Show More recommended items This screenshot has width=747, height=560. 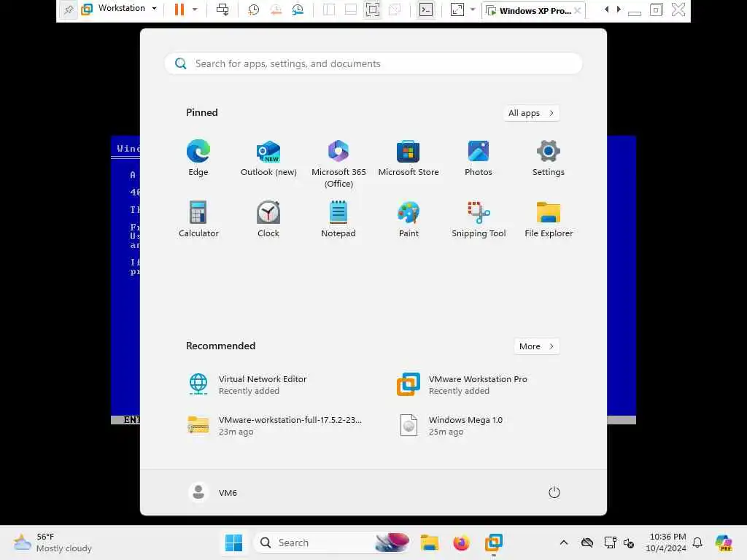click(x=536, y=346)
